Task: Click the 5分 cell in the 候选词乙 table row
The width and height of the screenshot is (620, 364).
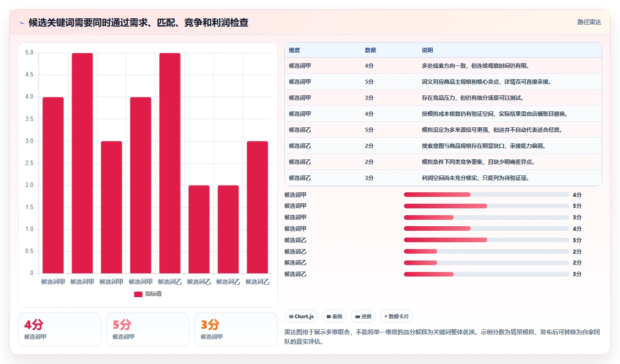Action: click(x=369, y=130)
